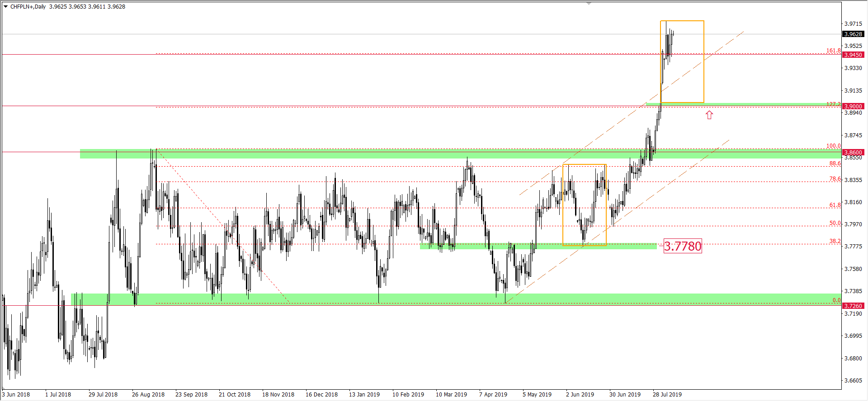Click the 28 Jul 2019 date label

click(x=667, y=394)
